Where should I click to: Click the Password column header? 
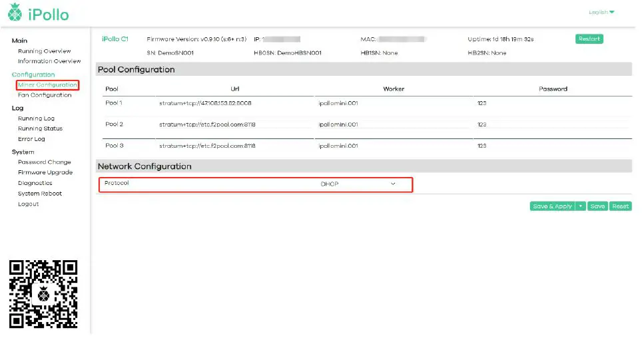tap(553, 89)
